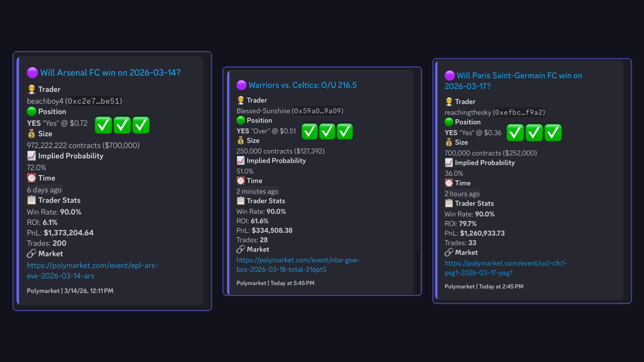Click the position text 'YES "Yes" @ $0.72'
Viewport: 644px width, 362px height.
(57, 123)
